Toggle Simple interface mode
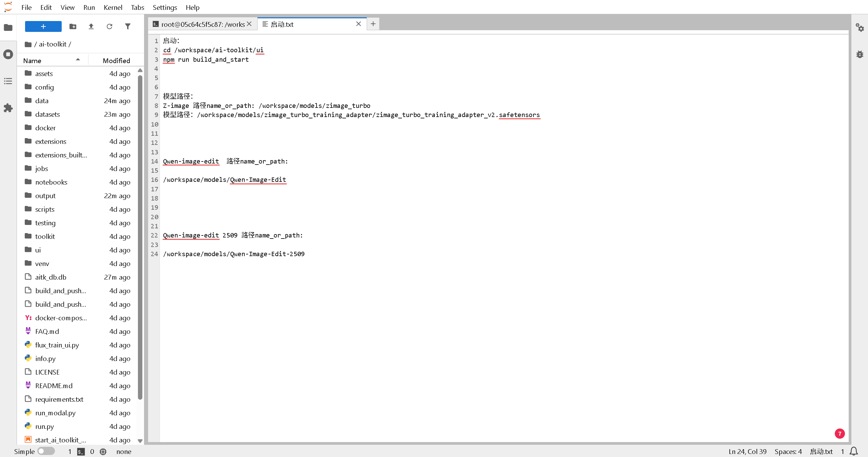Image resolution: width=868 pixels, height=457 pixels. (x=46, y=451)
